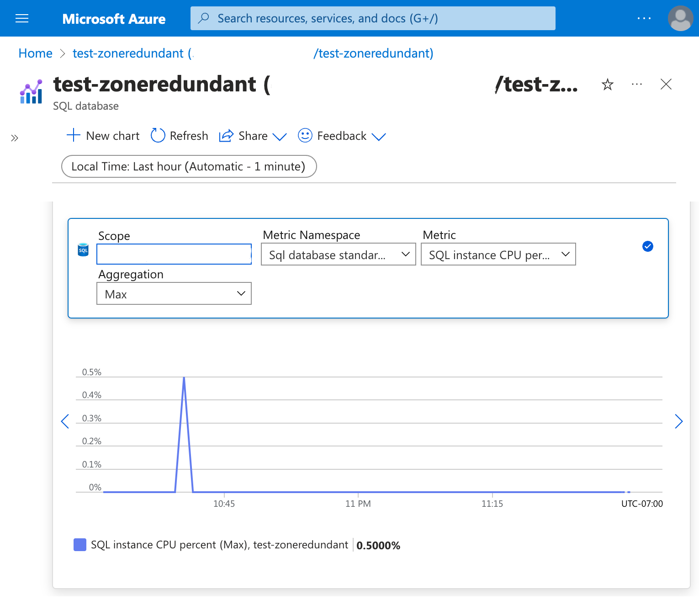Image resolution: width=699 pixels, height=616 pixels.
Task: Expand the collapsed sidebar with double chevron
Action: tap(15, 138)
